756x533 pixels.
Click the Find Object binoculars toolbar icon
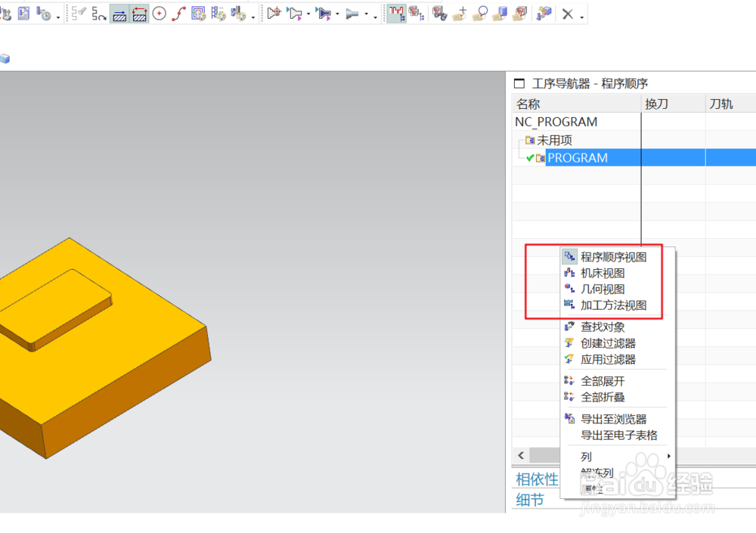pyautogui.click(x=438, y=13)
